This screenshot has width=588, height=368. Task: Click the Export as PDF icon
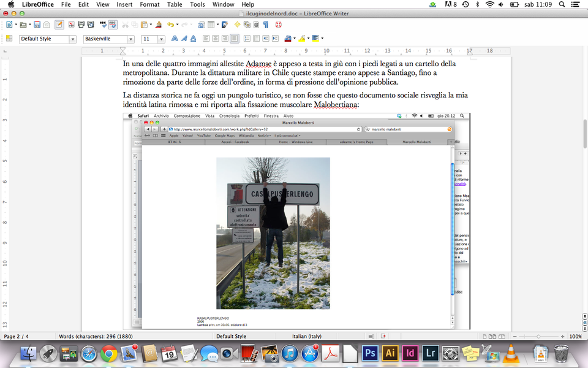(x=72, y=25)
